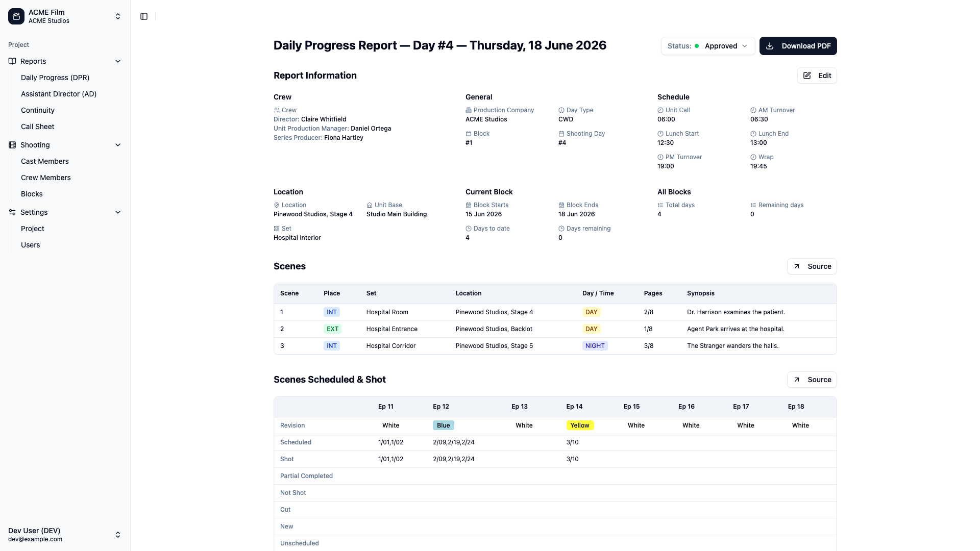The height and width of the screenshot is (551, 980).
Task: Click the INT badge on scene 1
Action: pos(332,312)
